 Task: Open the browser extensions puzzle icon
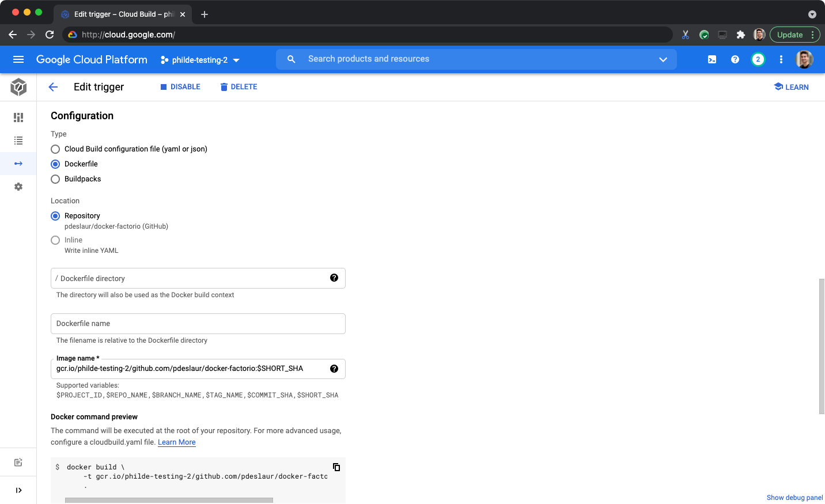tap(741, 35)
